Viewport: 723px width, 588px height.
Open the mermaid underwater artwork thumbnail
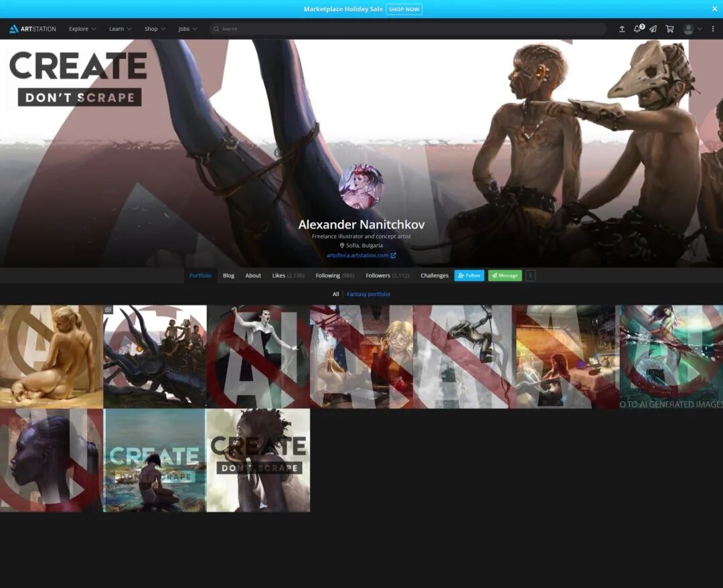671,356
